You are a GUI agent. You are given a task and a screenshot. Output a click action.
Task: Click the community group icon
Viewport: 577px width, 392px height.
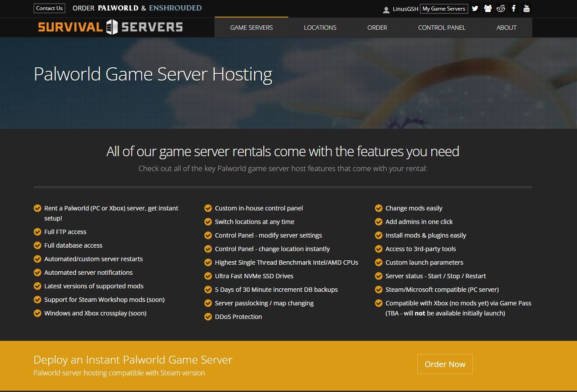(488, 8)
